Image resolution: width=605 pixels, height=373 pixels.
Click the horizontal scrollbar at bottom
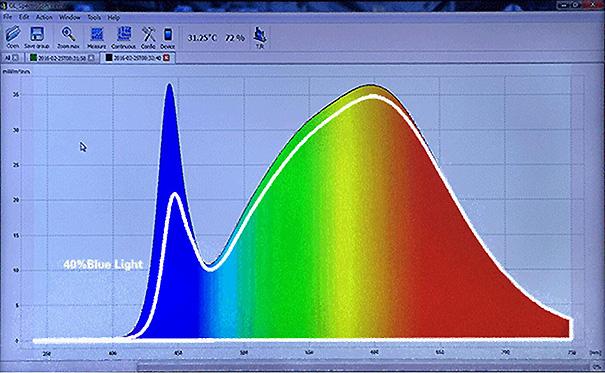tap(363, 366)
